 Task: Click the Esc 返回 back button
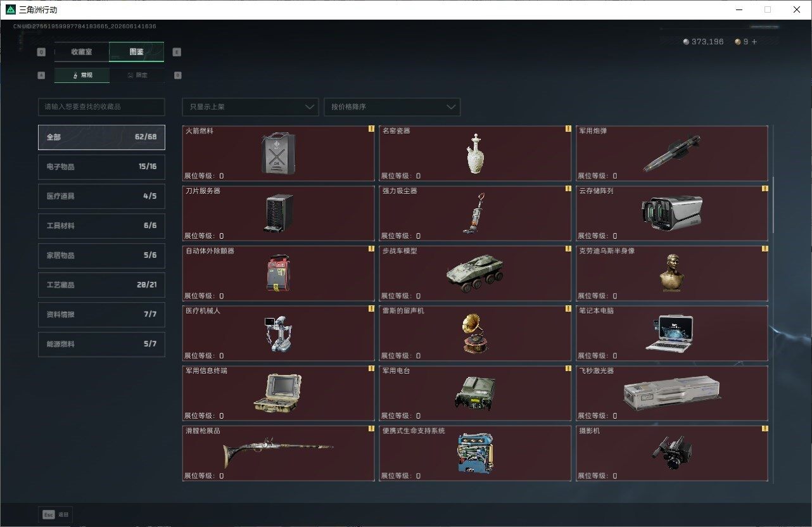56,514
